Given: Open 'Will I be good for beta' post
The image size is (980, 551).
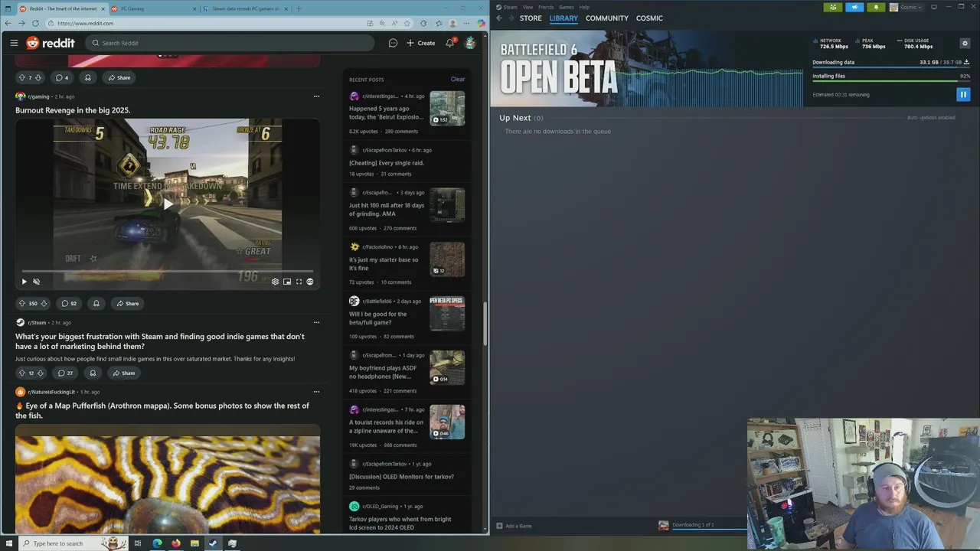Looking at the screenshot, I should (x=377, y=318).
